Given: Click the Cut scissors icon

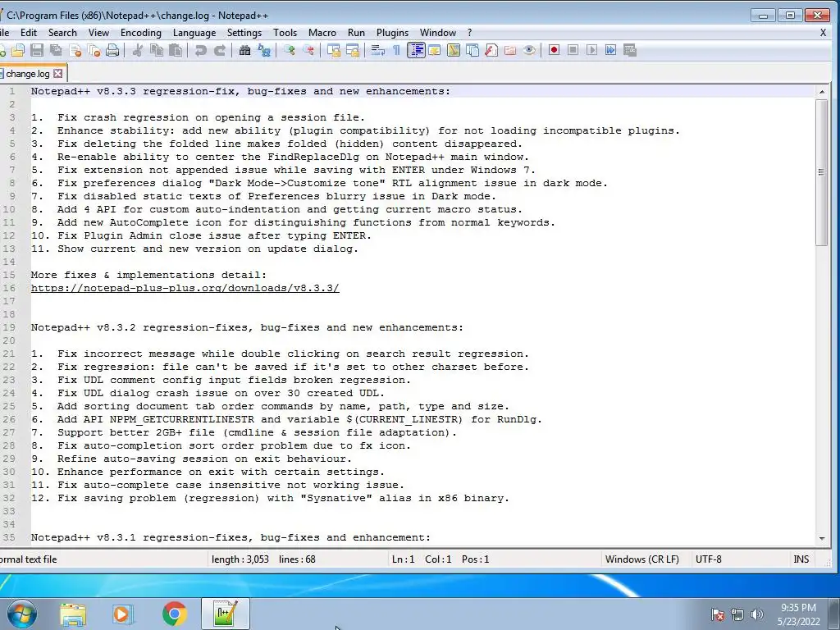Looking at the screenshot, I should (138, 50).
